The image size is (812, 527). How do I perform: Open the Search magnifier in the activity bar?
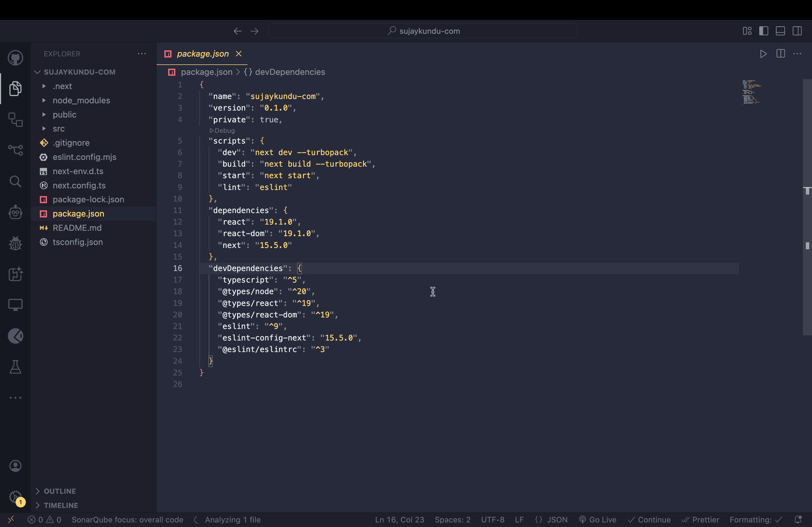coord(15,181)
